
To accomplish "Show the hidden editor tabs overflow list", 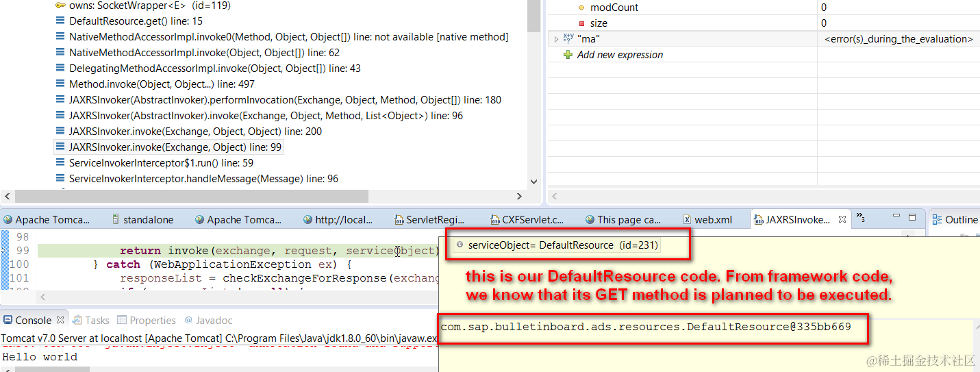I will click(861, 217).
